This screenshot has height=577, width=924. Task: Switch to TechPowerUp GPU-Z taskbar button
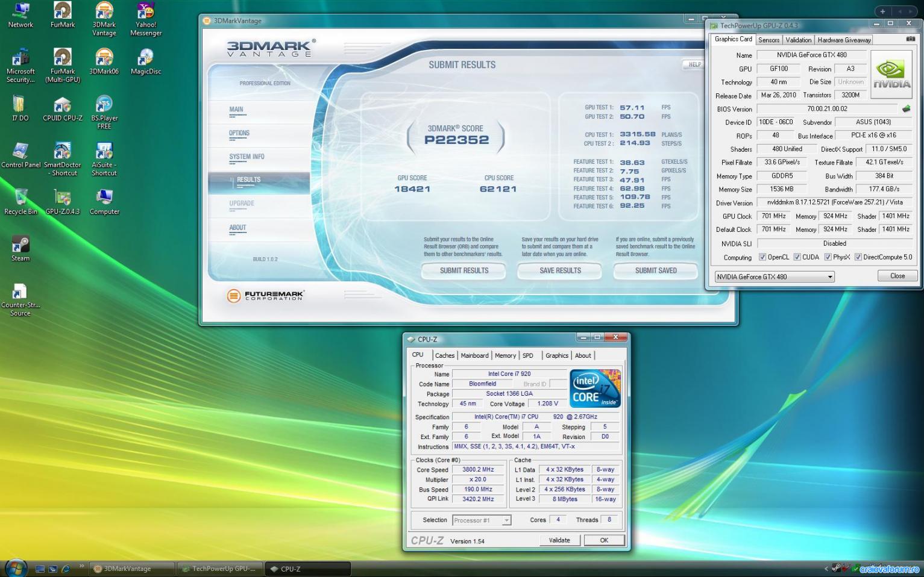pos(219,569)
